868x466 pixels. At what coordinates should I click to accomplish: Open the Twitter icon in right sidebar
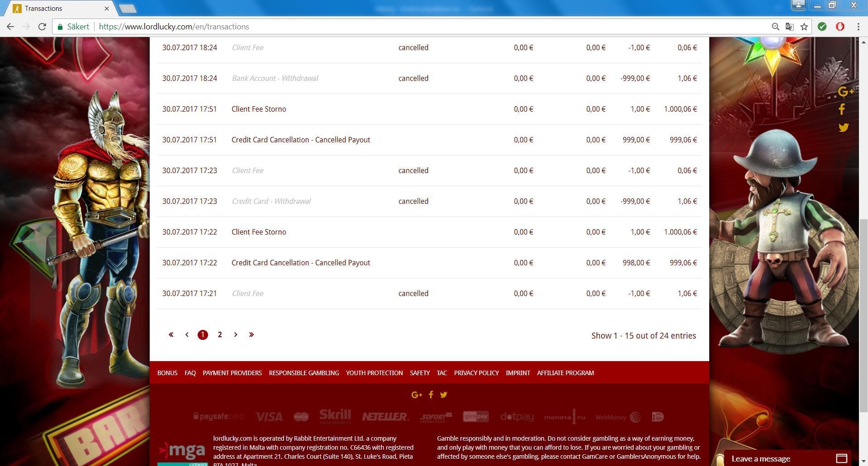click(844, 127)
